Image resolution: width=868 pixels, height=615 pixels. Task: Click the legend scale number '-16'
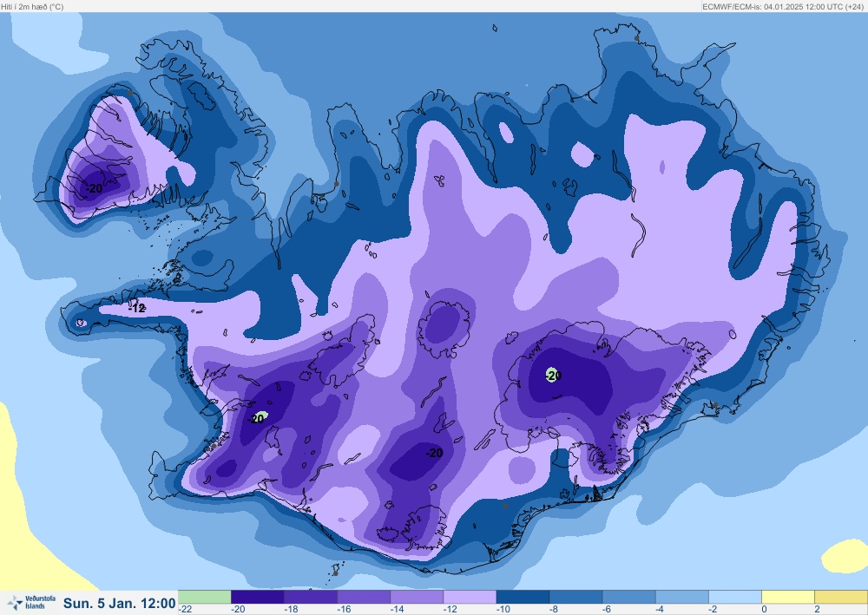(344, 610)
